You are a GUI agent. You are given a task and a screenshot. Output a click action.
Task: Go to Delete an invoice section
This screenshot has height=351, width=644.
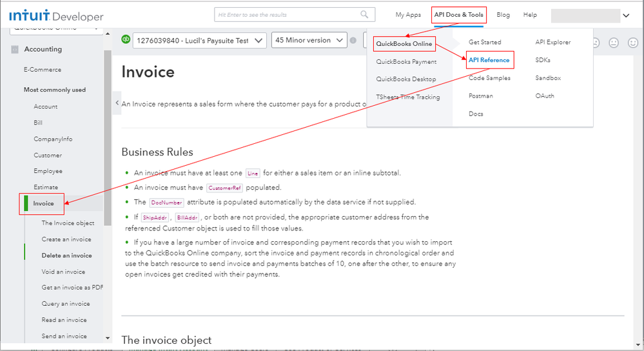pyautogui.click(x=66, y=256)
